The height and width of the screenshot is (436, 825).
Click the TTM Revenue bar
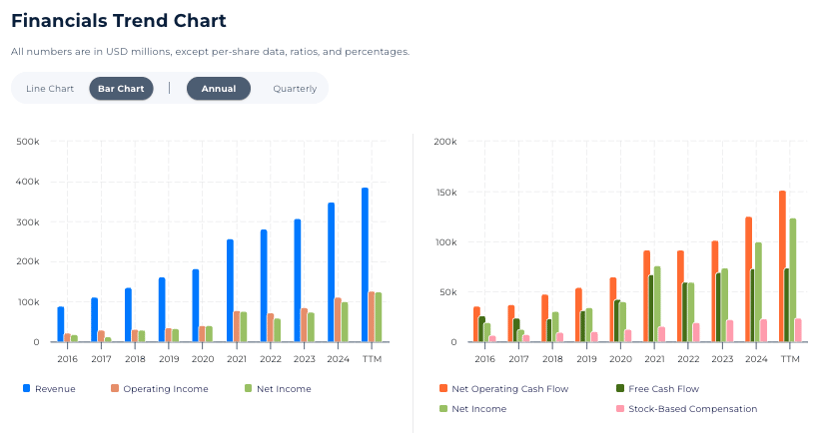pos(365,265)
